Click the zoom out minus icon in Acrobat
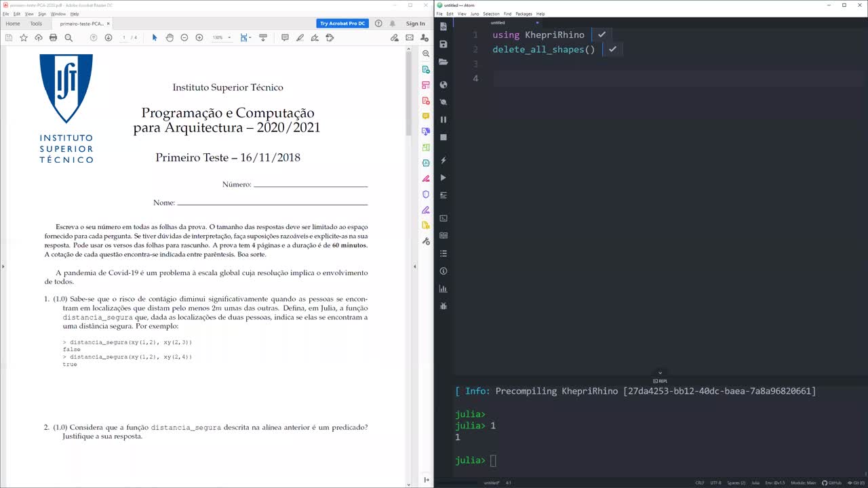Image resolution: width=868 pixels, height=488 pixels. 184,38
